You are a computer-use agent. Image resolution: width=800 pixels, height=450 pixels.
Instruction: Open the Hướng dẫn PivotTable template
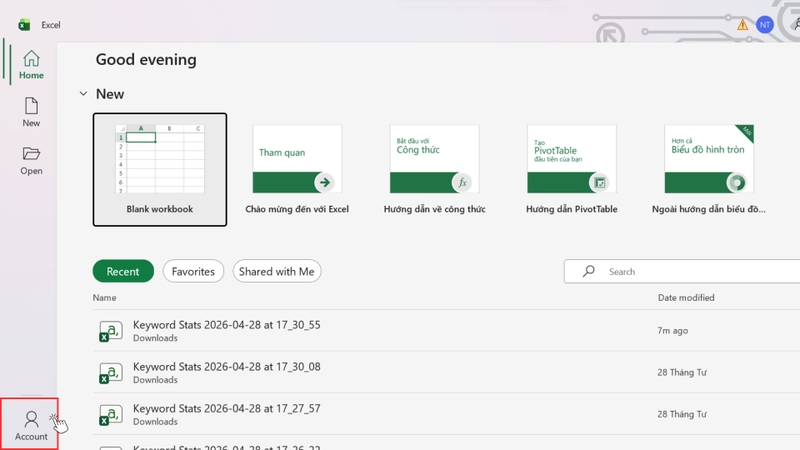pyautogui.click(x=571, y=169)
